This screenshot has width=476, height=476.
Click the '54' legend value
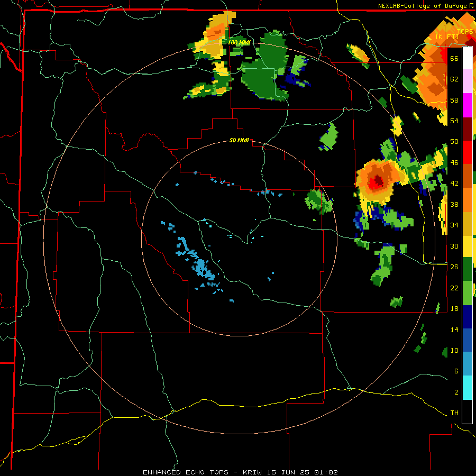point(454,121)
